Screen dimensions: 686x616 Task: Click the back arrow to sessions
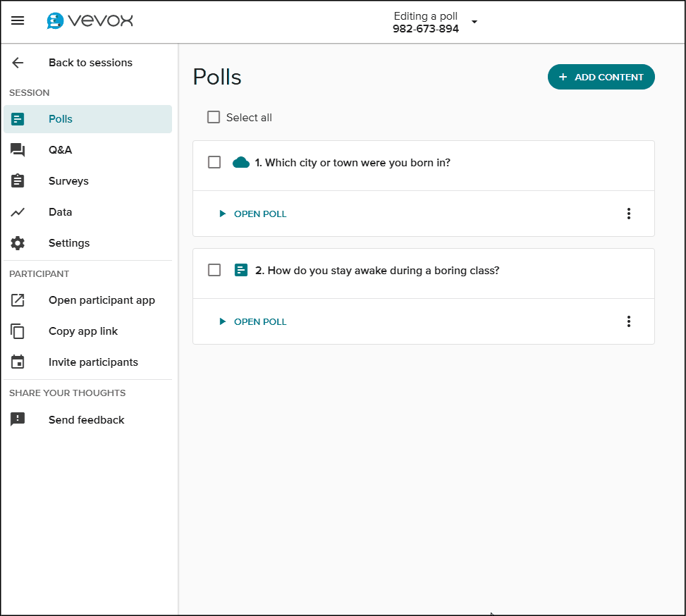[18, 63]
